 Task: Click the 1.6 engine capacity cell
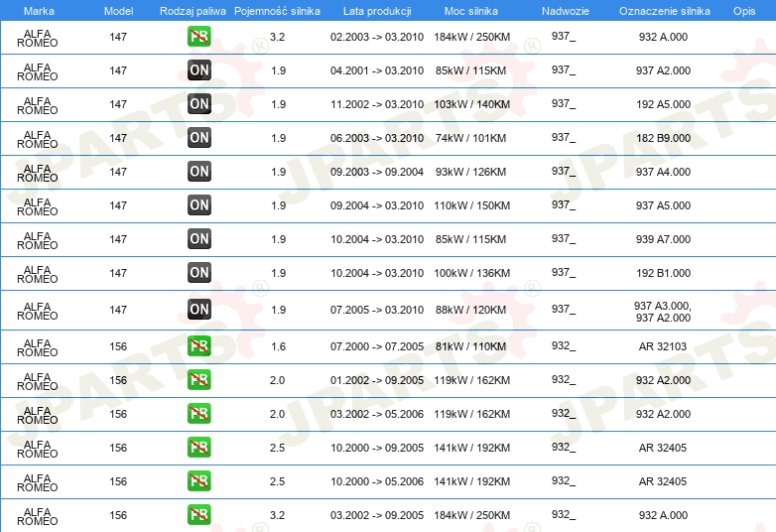tap(278, 346)
